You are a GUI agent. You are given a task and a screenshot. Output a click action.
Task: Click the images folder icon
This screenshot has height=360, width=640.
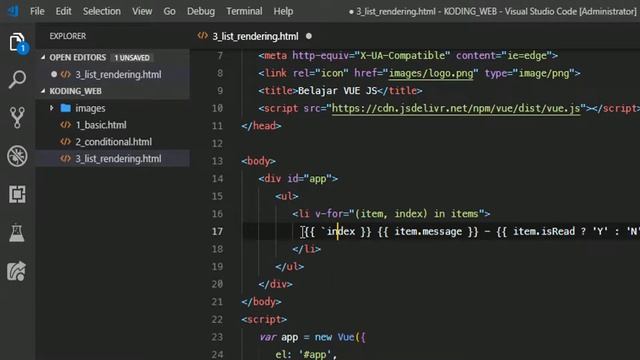point(65,108)
